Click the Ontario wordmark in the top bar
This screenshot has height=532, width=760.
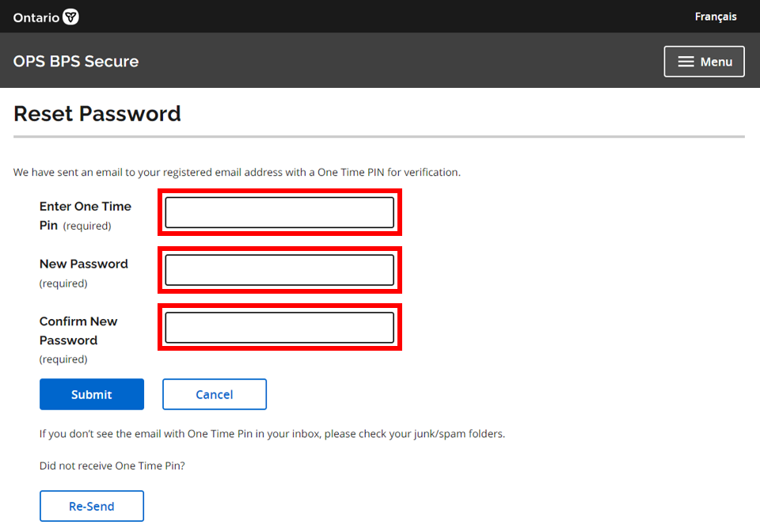pos(36,17)
